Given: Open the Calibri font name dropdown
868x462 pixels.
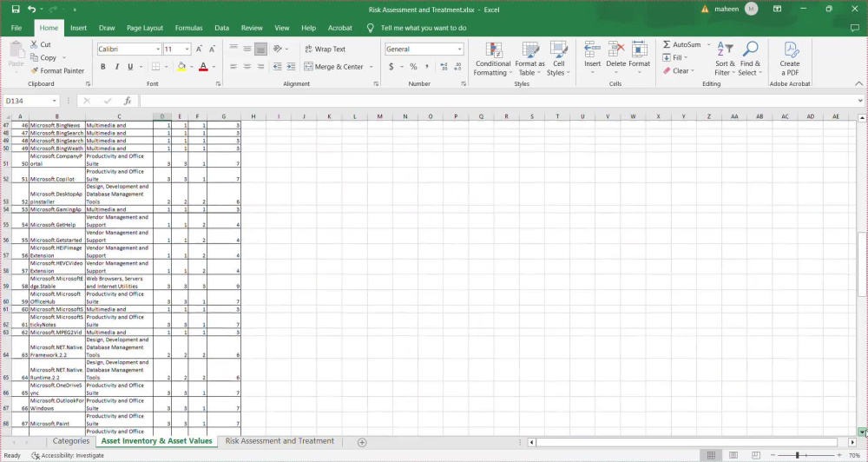Looking at the screenshot, I should [158, 49].
